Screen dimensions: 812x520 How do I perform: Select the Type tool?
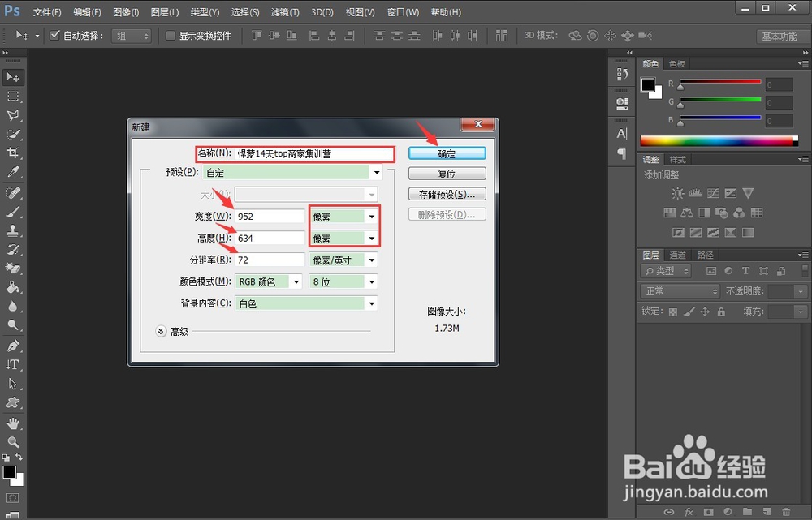13,365
